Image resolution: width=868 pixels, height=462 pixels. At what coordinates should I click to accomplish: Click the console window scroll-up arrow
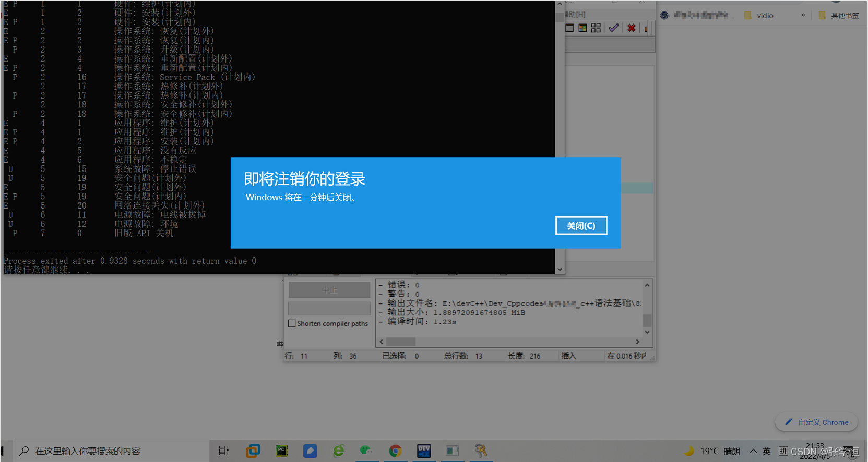[560, 4]
